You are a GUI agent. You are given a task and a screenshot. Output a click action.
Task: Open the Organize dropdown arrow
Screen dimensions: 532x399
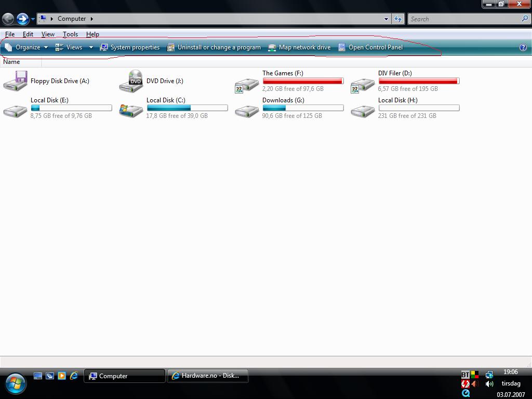46,47
